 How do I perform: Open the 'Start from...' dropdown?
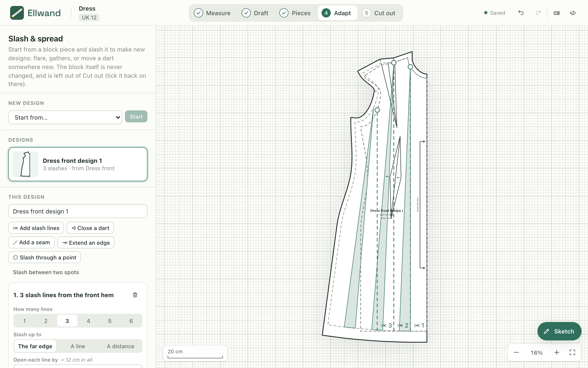[x=65, y=117]
